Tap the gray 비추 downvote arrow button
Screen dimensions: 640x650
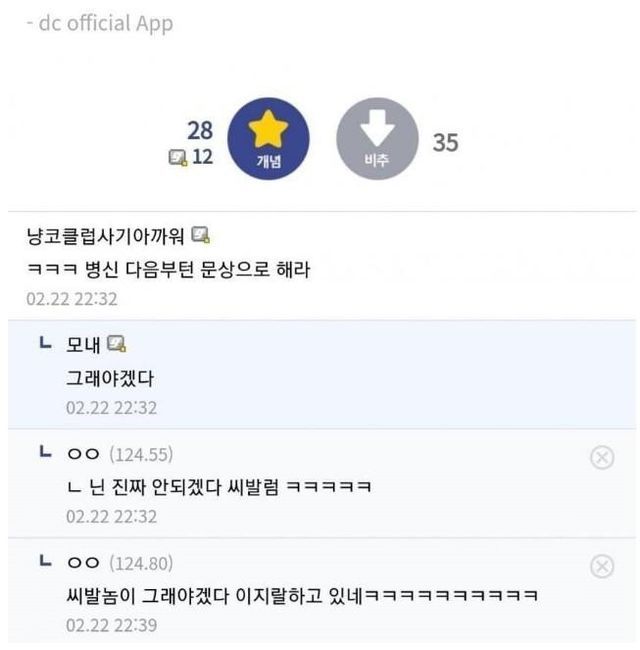tap(377, 140)
